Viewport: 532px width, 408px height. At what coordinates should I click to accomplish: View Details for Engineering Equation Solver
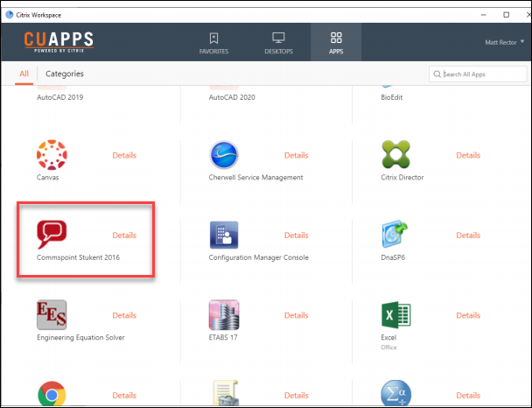pos(124,315)
